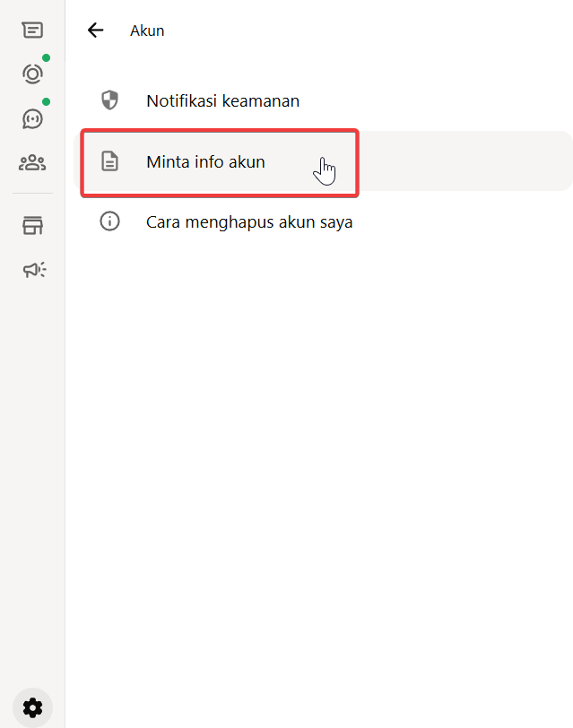Open the Chats icon in sidebar
This screenshot has width=573, height=728.
pos(32,30)
